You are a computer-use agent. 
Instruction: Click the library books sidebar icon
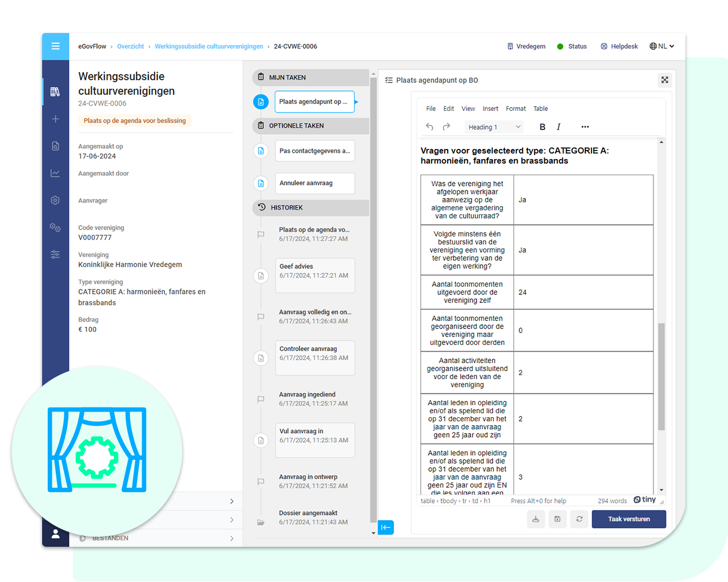point(55,92)
